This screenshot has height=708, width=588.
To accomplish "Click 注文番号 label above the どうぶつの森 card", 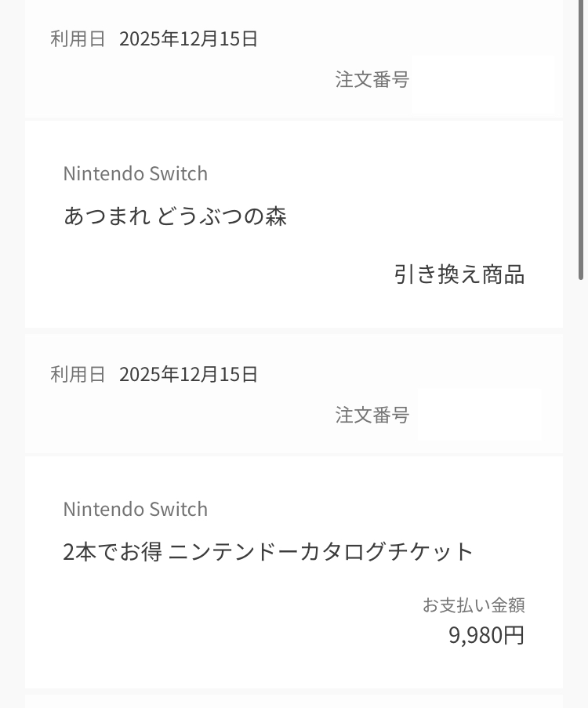I will (x=372, y=79).
